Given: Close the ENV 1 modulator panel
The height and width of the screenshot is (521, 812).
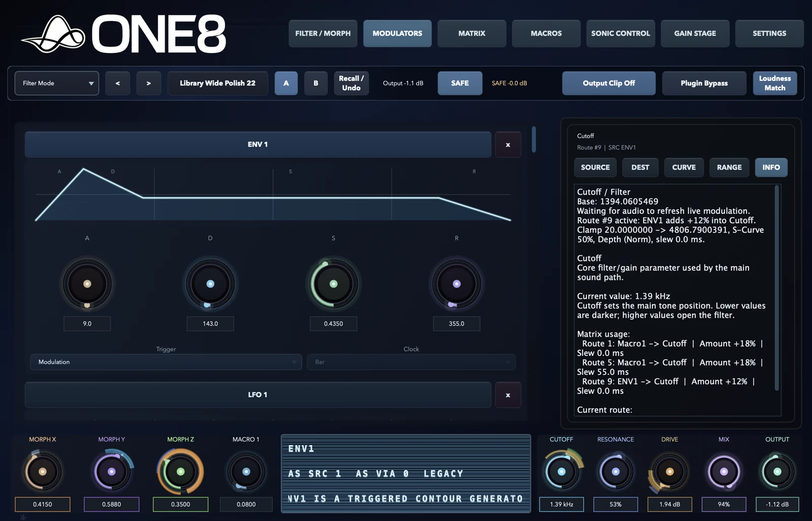Looking at the screenshot, I should [x=508, y=145].
